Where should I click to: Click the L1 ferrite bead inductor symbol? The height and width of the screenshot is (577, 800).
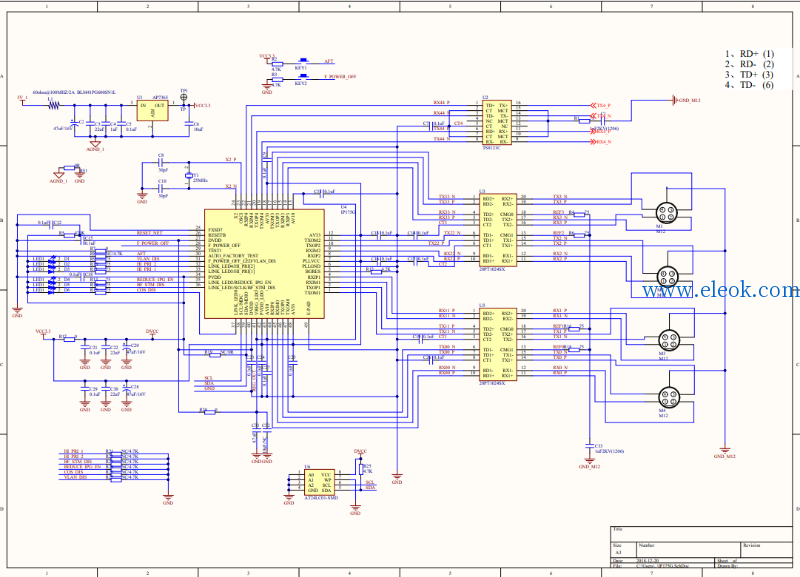click(x=54, y=106)
